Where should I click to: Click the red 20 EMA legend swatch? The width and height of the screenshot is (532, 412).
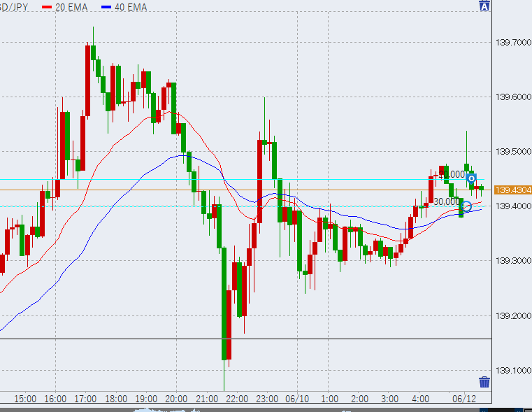tap(47, 6)
